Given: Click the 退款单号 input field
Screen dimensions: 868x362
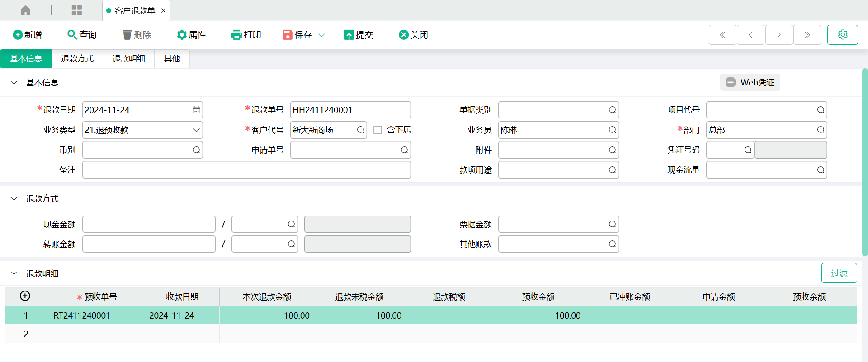Looking at the screenshot, I should pyautogui.click(x=351, y=110).
